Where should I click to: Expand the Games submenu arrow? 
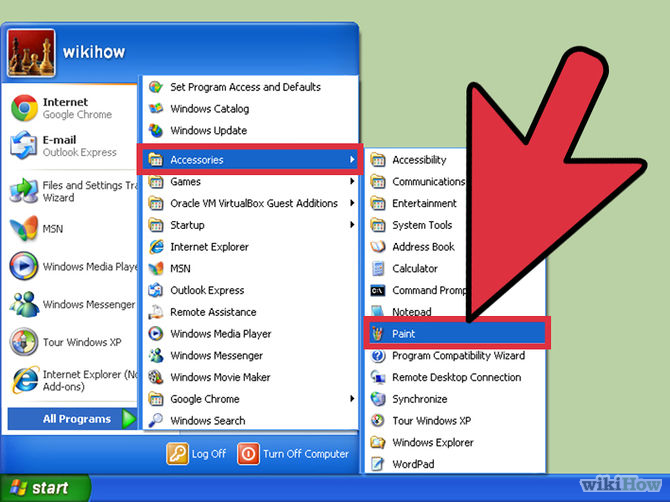click(x=352, y=181)
